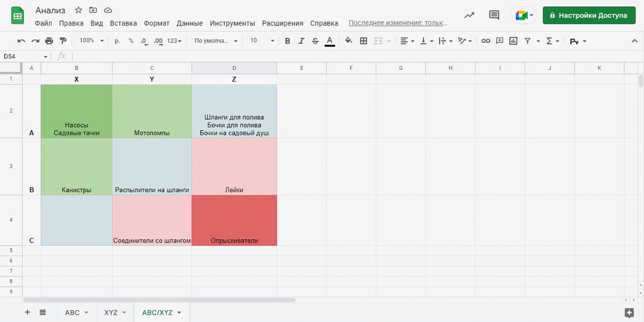
Task: Toggle strikethrough formatting
Action: coord(315,41)
